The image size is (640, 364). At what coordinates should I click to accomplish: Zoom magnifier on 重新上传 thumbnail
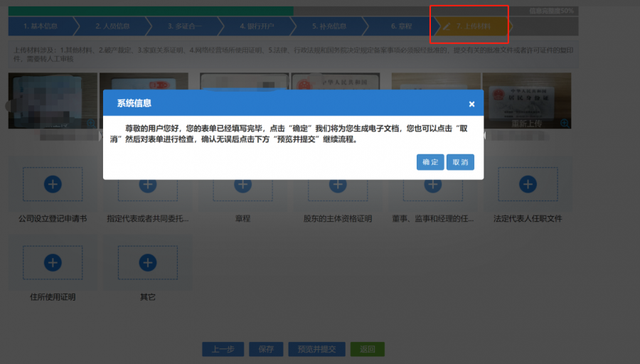tap(565, 123)
